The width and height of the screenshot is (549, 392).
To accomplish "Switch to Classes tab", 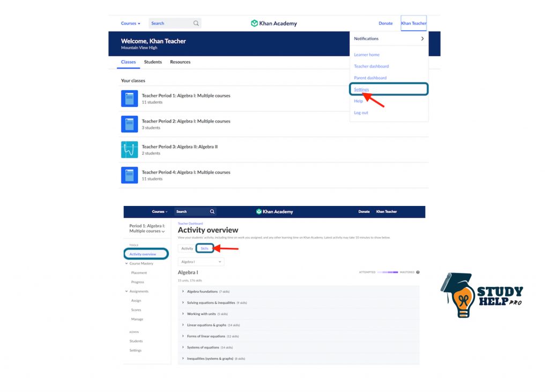I will (x=128, y=62).
